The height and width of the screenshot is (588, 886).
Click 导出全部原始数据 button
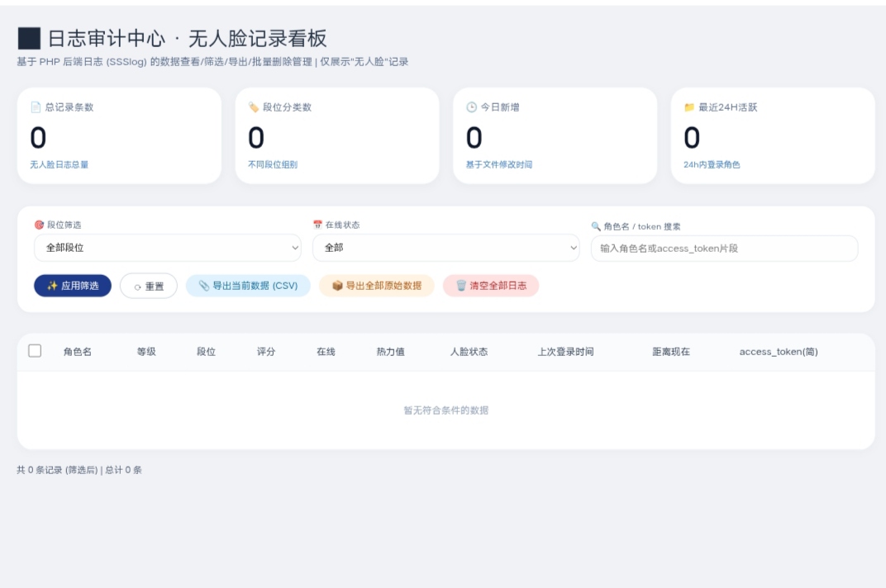coord(376,286)
